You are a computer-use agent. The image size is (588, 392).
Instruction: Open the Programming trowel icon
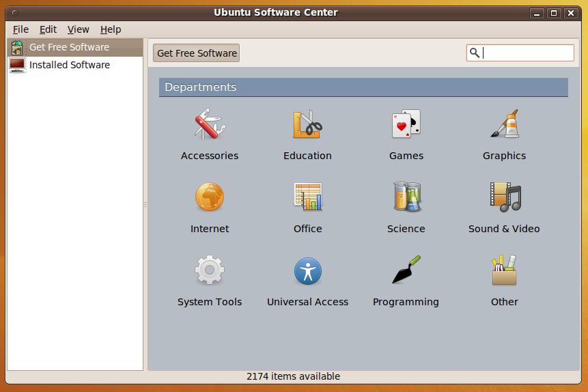[406, 271]
